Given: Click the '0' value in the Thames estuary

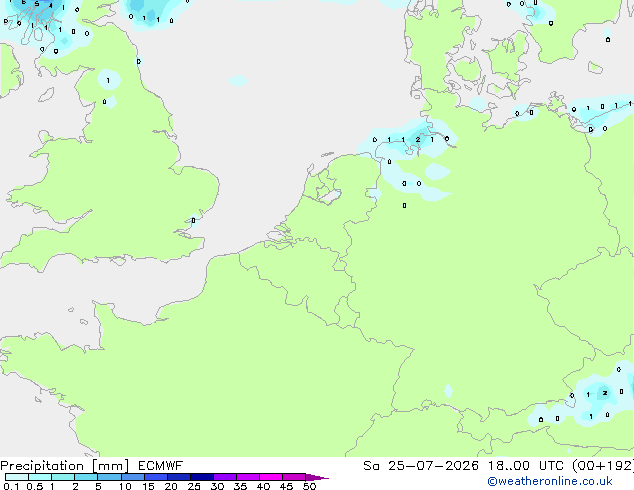Looking at the screenshot, I should click(x=193, y=221).
